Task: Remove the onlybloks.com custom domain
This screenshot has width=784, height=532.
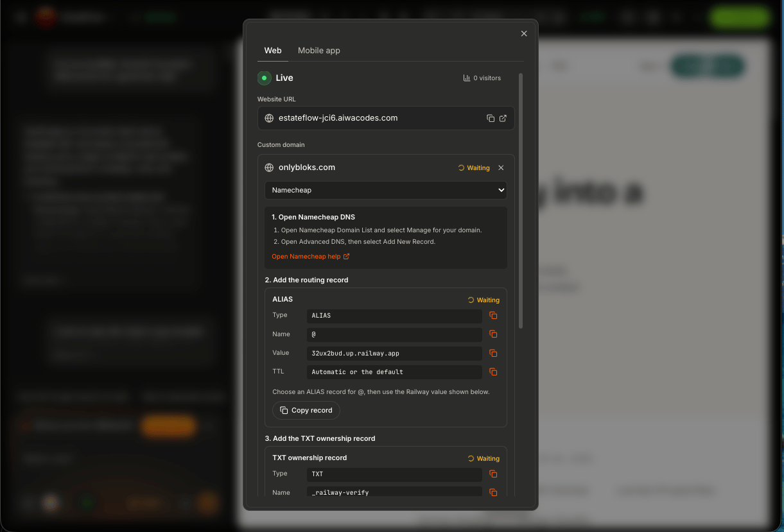Action: pyautogui.click(x=501, y=167)
